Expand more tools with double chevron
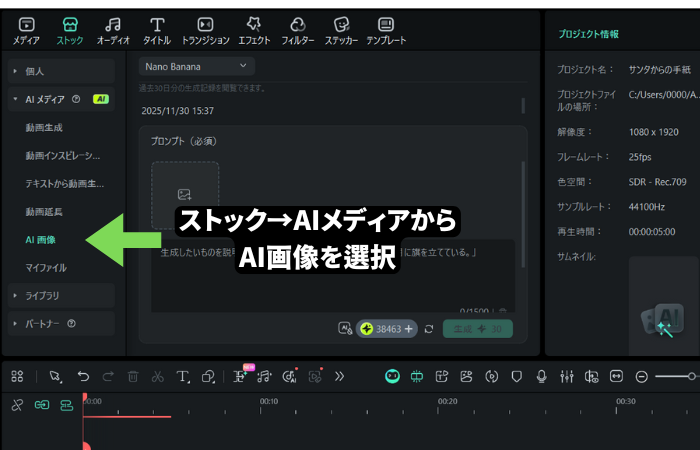The width and height of the screenshot is (700, 450). (x=339, y=376)
